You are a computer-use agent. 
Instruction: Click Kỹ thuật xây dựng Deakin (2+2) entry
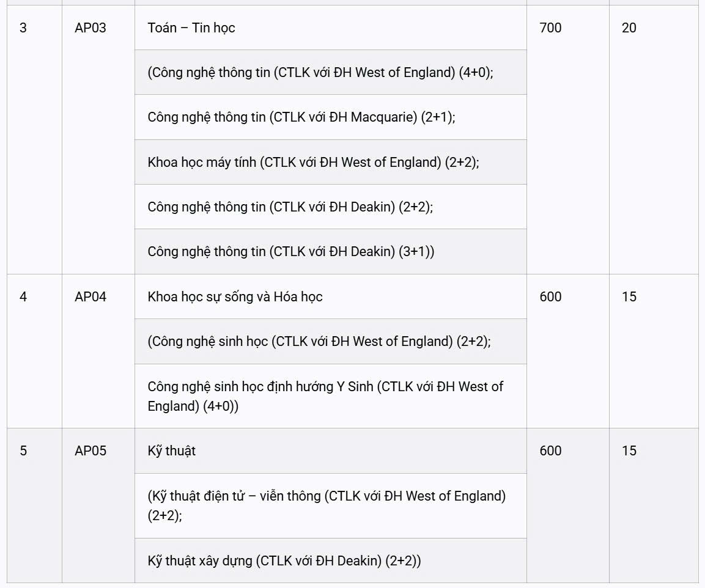(284, 561)
